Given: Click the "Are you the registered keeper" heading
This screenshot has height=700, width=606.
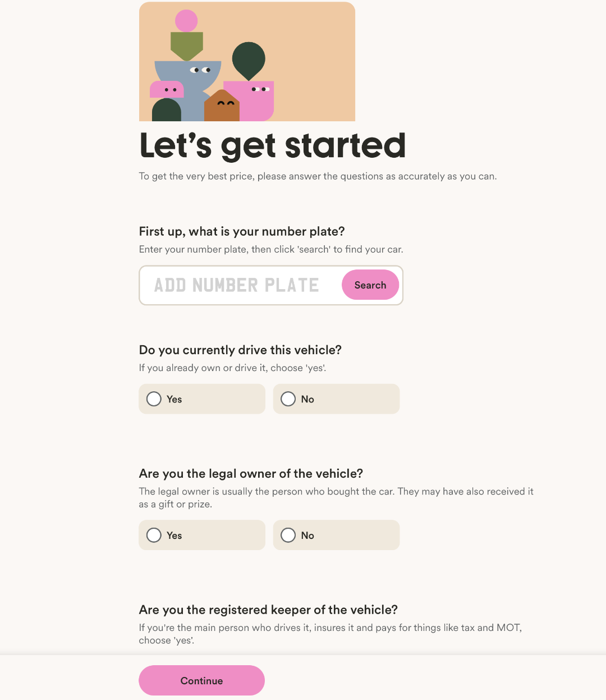Looking at the screenshot, I should click(268, 610).
